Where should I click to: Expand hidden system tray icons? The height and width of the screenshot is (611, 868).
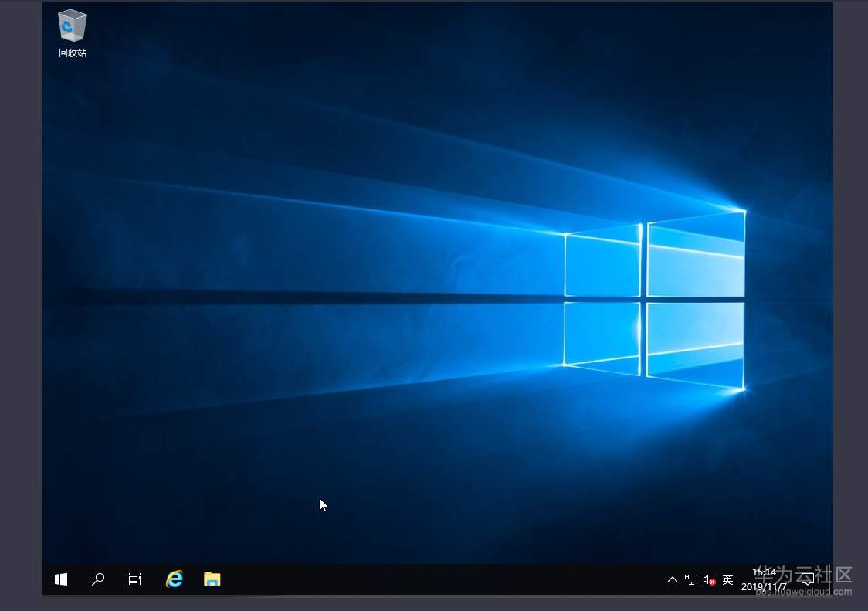(672, 579)
